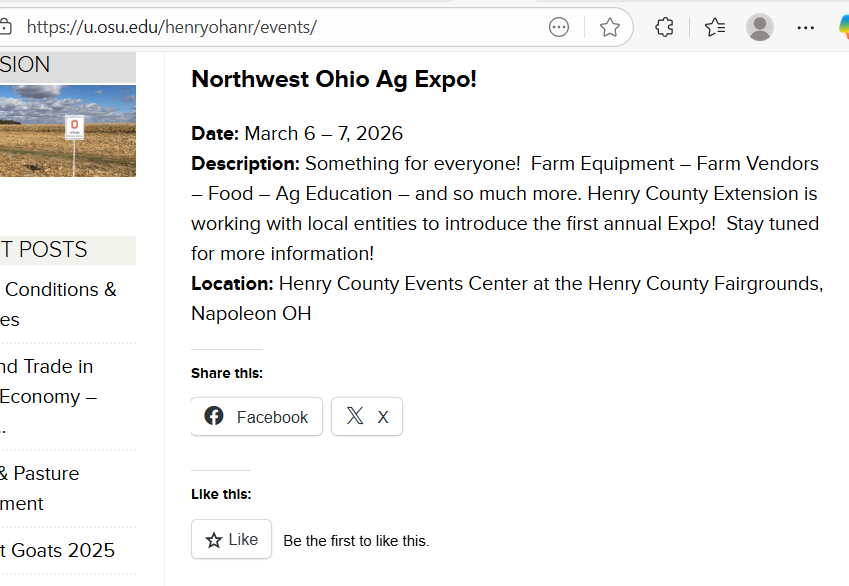Click the user profile avatar icon

pyautogui.click(x=760, y=27)
